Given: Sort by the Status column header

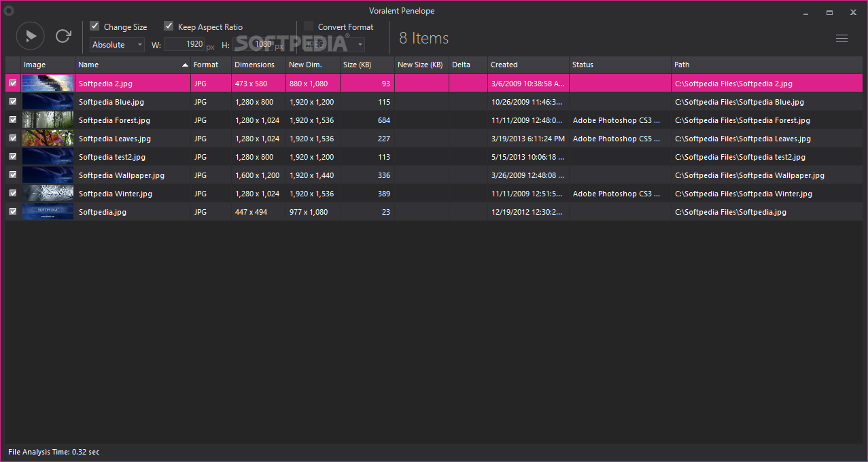Looking at the screenshot, I should pyautogui.click(x=620, y=65).
